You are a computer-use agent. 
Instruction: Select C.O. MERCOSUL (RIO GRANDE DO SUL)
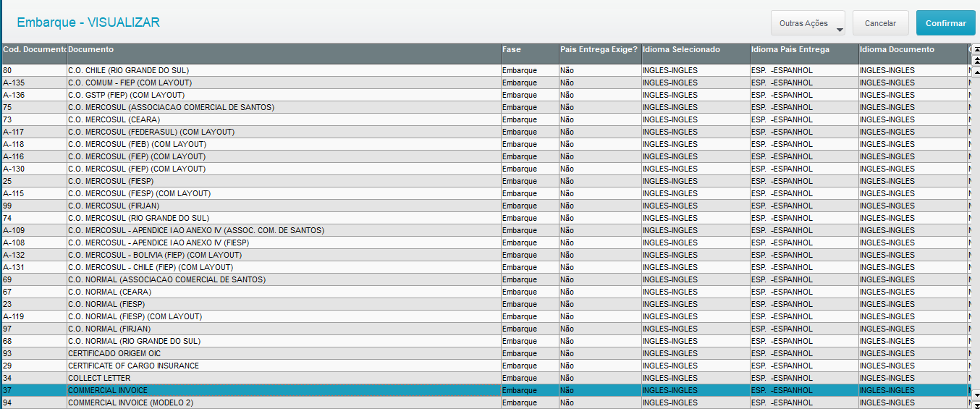[485, 218]
